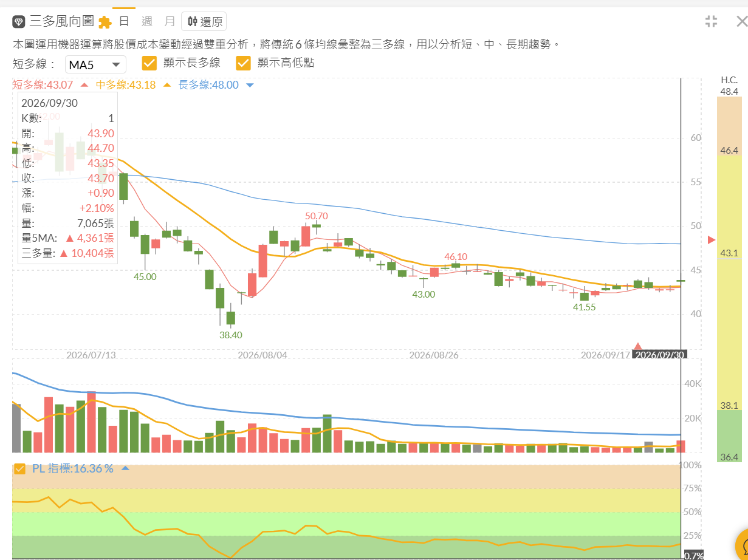Click the red arrow marker beside H.C. bar
This screenshot has width=748, height=560.
(712, 240)
